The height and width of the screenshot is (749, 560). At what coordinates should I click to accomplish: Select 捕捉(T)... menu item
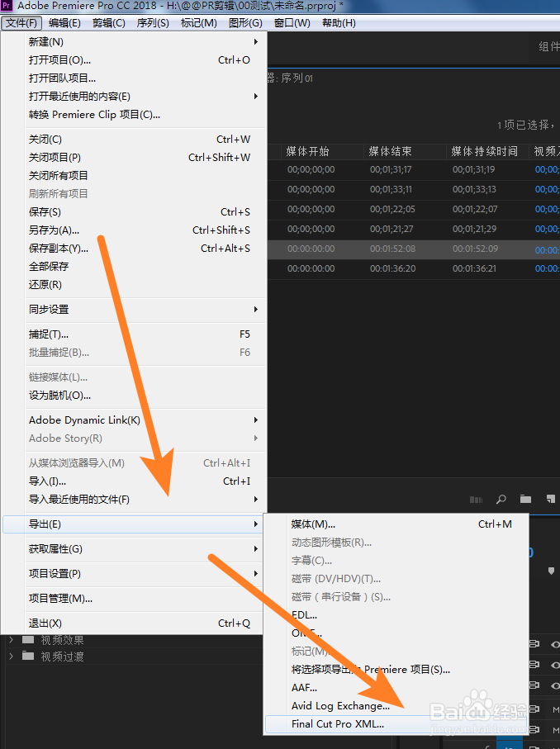click(133, 334)
